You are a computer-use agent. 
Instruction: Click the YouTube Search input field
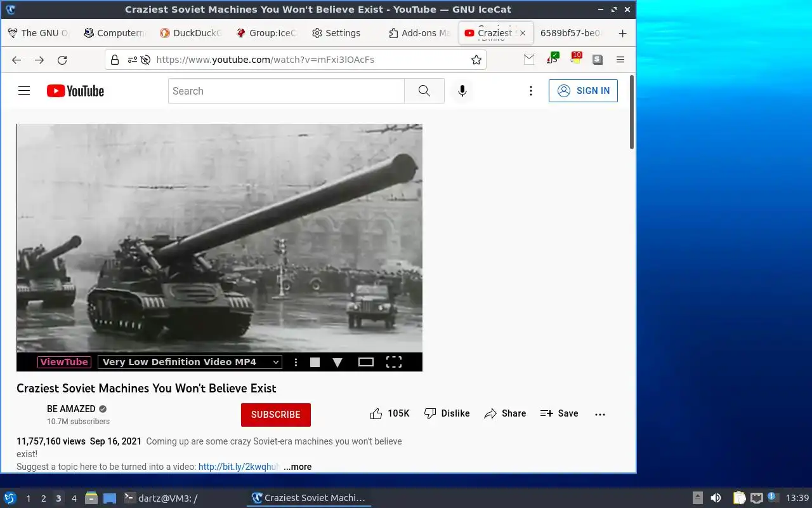coord(286,91)
